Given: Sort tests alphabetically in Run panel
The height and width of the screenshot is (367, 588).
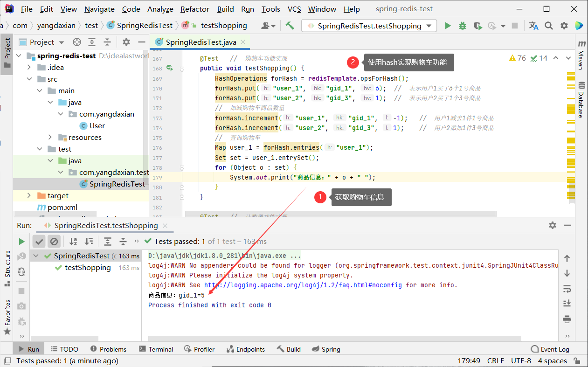Looking at the screenshot, I should [x=73, y=241].
